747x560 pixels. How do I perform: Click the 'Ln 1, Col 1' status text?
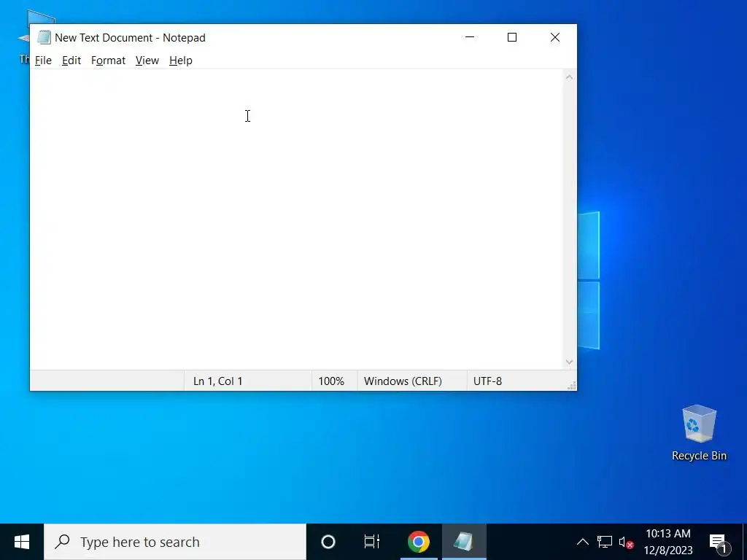217,381
